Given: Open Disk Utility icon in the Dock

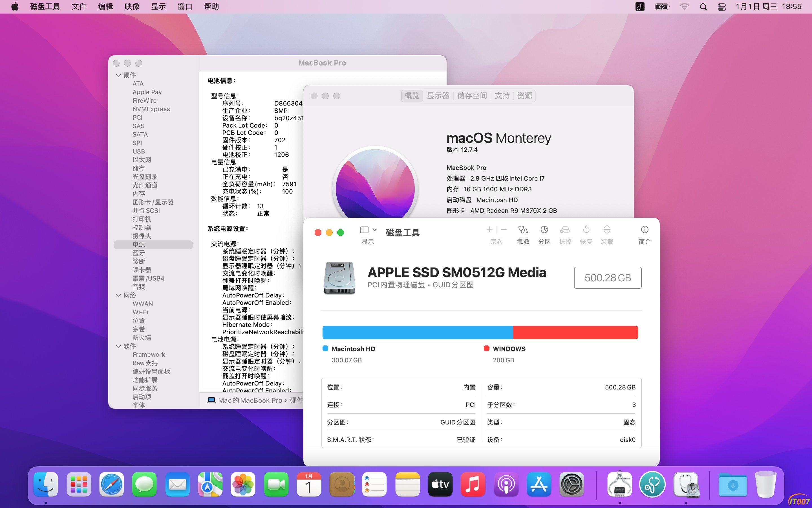Looking at the screenshot, I should click(x=686, y=484).
